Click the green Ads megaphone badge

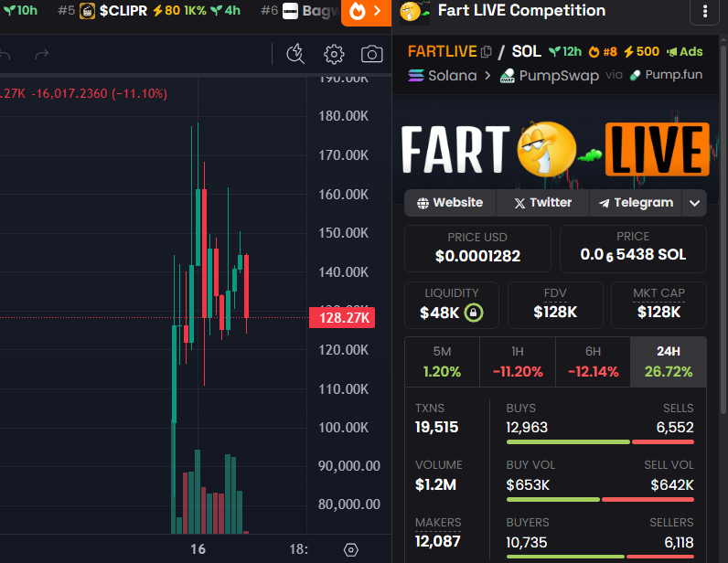[685, 51]
